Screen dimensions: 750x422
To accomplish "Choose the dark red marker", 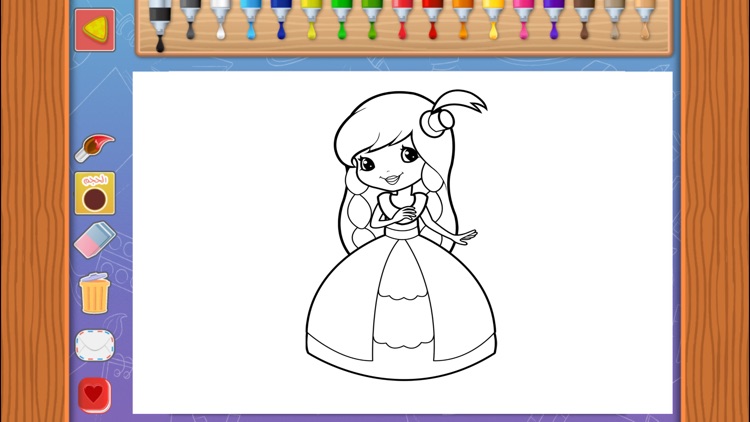I will point(432,19).
